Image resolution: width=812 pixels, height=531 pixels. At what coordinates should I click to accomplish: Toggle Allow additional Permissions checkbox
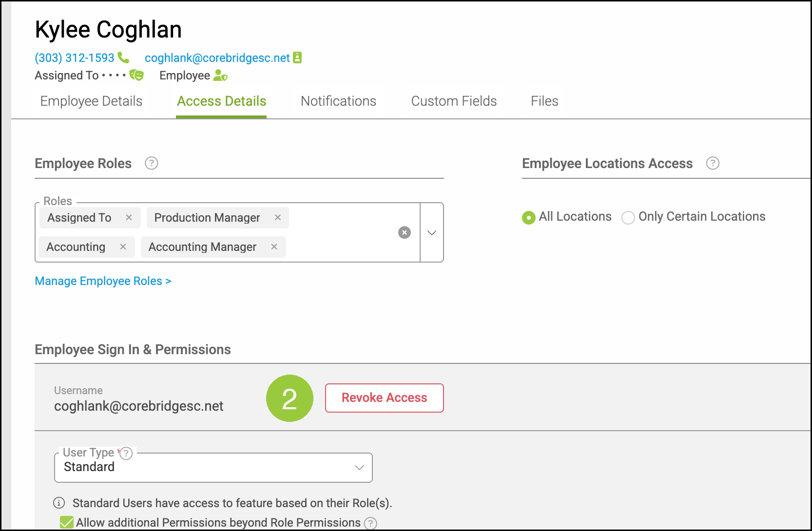coord(67,523)
